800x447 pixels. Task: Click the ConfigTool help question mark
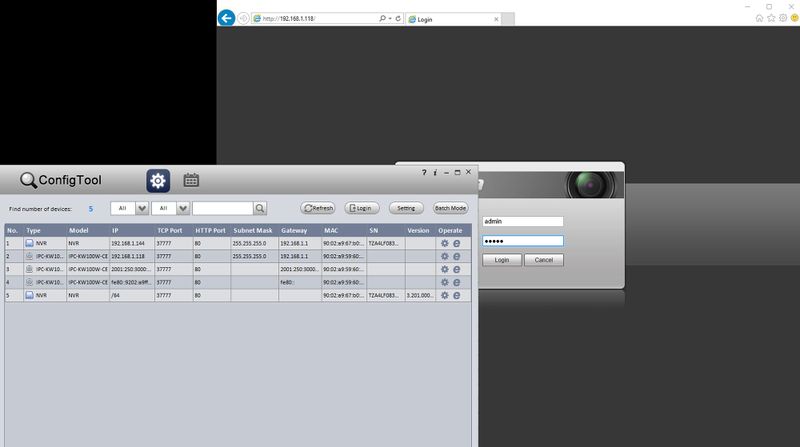click(424, 172)
